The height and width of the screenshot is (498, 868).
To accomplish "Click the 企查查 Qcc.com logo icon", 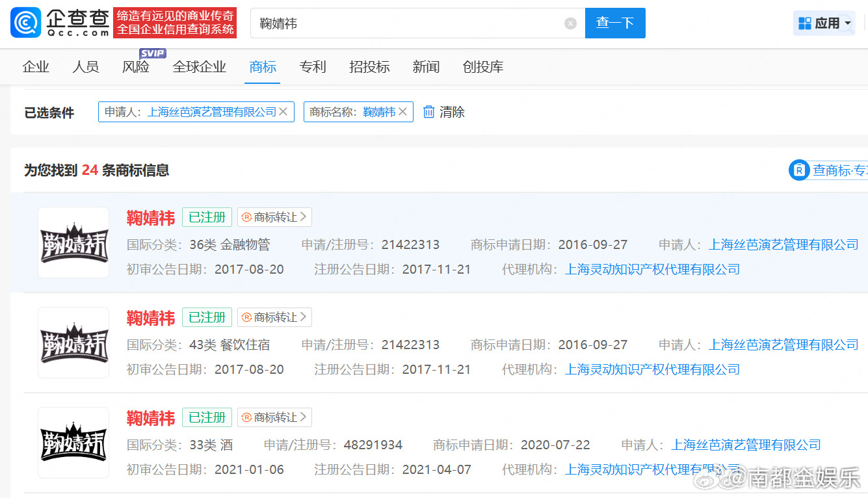I will 23,22.
